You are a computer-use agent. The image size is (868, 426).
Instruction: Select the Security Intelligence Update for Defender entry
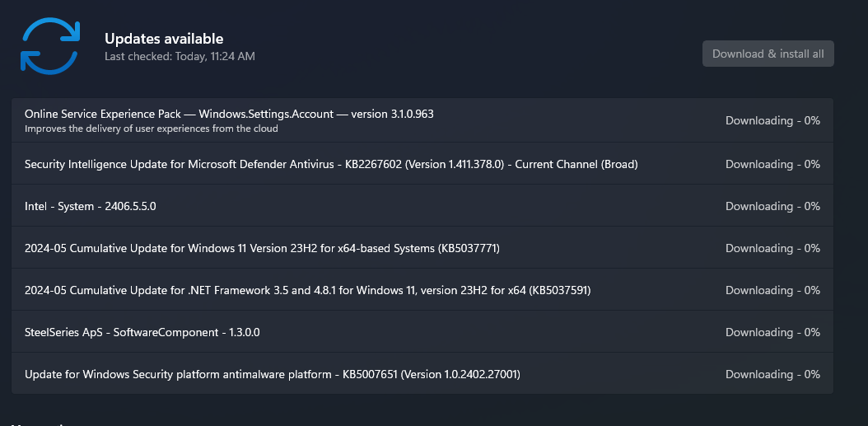[331, 164]
